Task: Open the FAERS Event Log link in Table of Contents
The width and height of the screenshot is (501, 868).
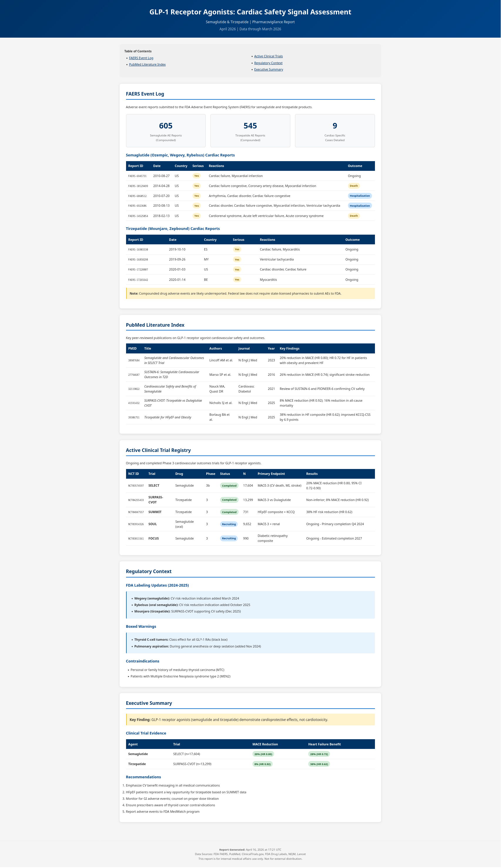Action: point(141,58)
